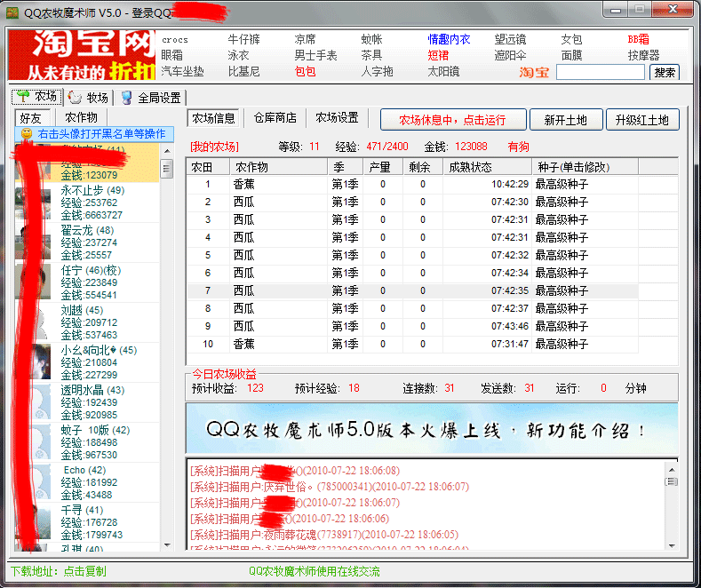Click the smiley icon in the blacklist hint bar
Screen dimensions: 701x588
[x=27, y=133]
